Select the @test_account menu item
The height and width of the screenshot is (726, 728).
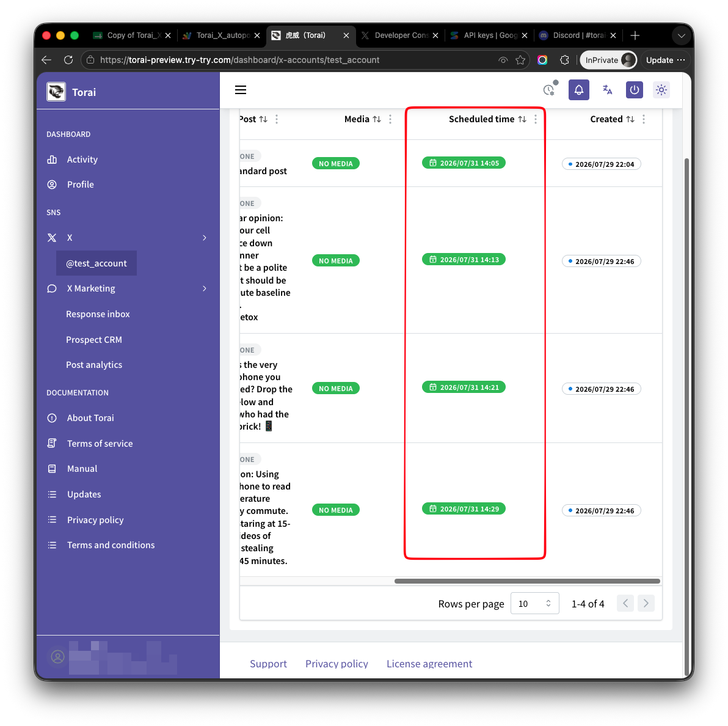click(96, 263)
